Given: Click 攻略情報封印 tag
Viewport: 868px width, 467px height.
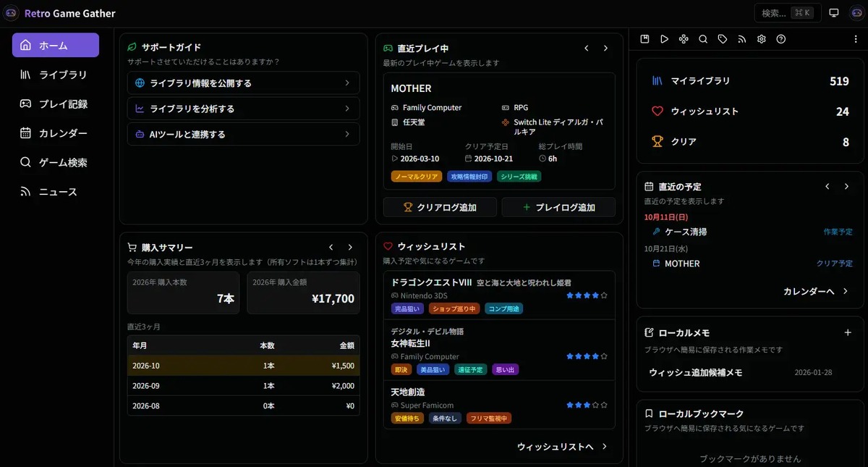Looking at the screenshot, I should [x=469, y=176].
